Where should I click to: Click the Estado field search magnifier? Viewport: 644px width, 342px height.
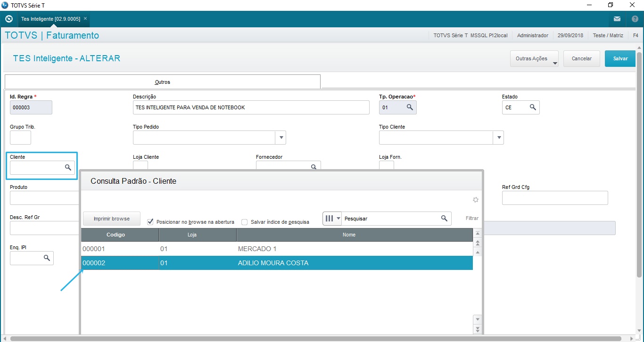tap(533, 107)
